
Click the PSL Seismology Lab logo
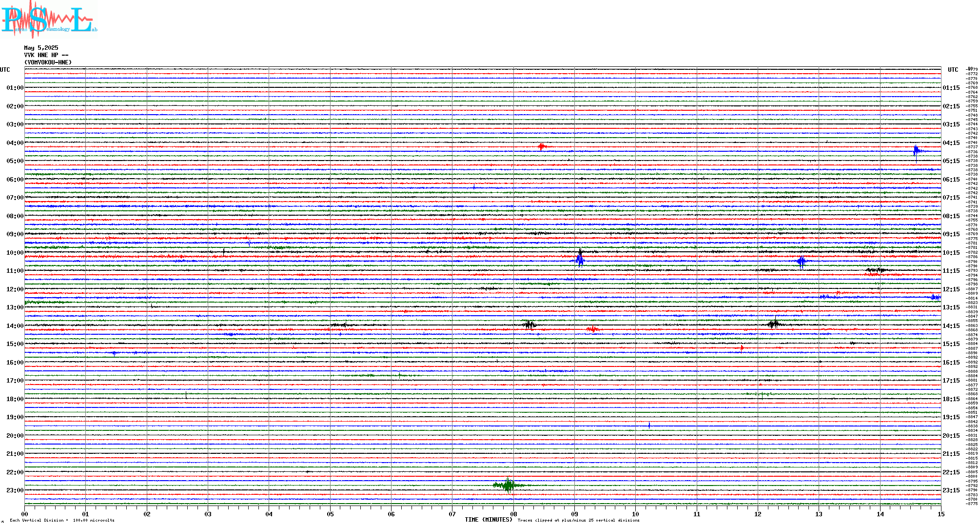pyautogui.click(x=49, y=19)
